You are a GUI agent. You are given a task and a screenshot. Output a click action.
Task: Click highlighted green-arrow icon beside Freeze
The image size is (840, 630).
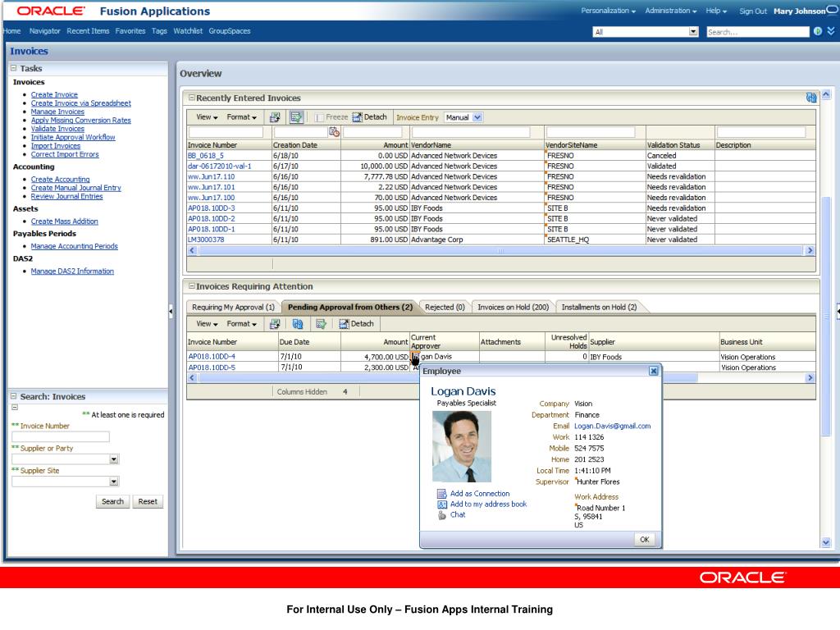[296, 117]
